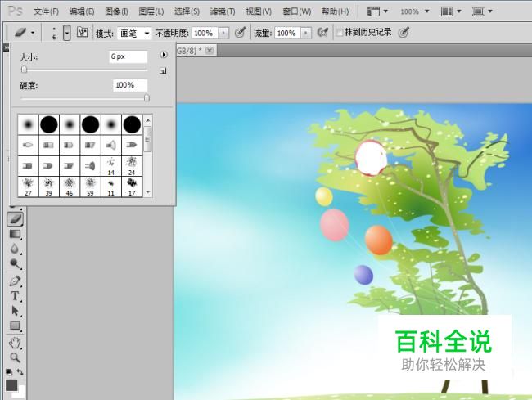Swap foreground and background colors
The width and height of the screenshot is (532, 400).
pos(20,372)
